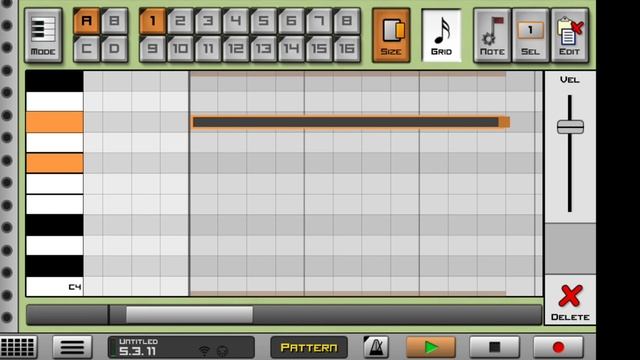
Task: Open the grid pads view icon
Action: 18,347
